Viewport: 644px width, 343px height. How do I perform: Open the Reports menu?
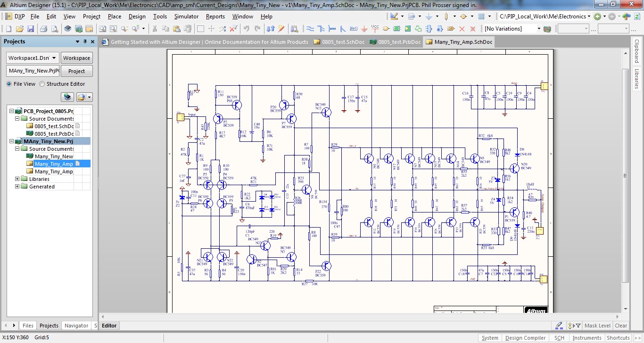coord(215,16)
